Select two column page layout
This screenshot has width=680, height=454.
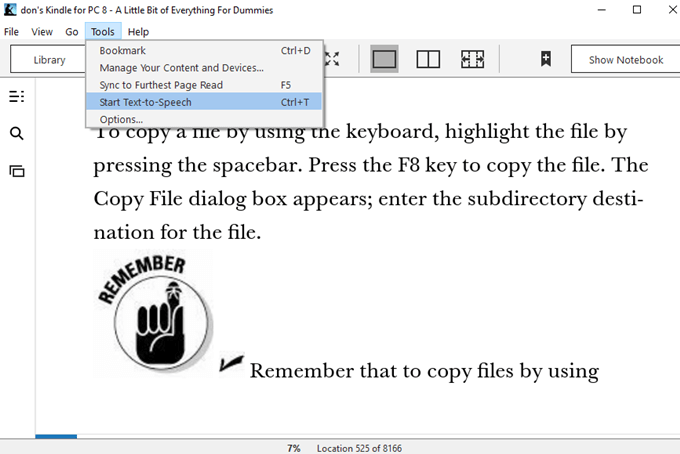click(428, 59)
